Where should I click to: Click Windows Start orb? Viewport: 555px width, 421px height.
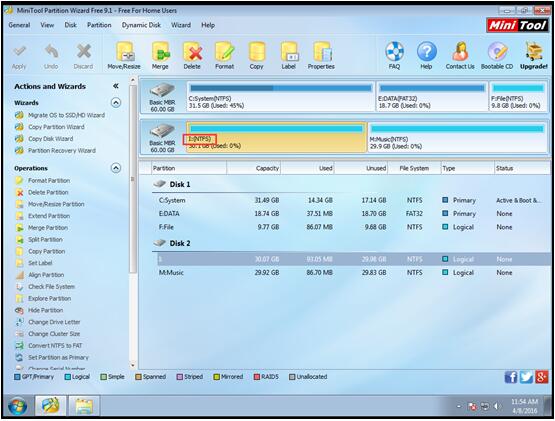coord(17,406)
